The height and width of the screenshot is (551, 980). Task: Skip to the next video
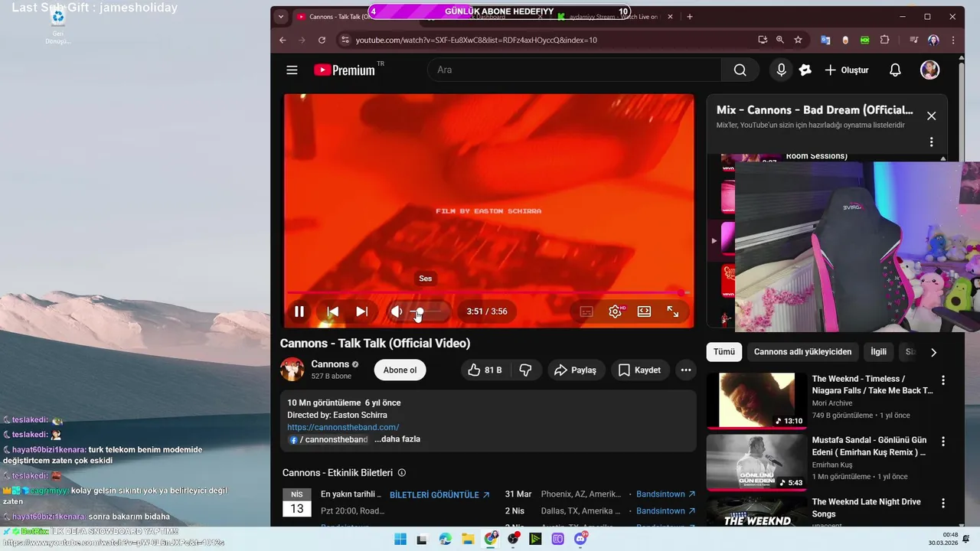[x=362, y=311]
